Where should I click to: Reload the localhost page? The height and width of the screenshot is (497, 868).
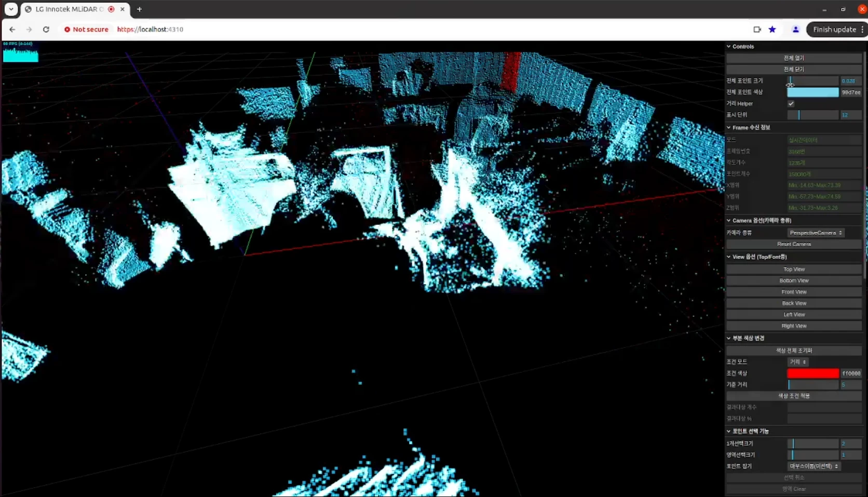click(x=46, y=30)
